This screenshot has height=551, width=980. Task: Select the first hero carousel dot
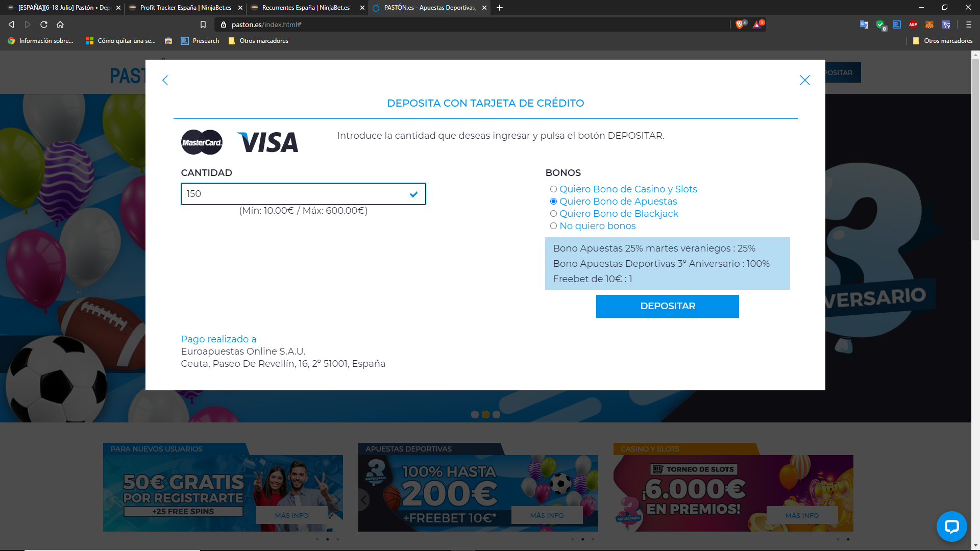coord(475,414)
